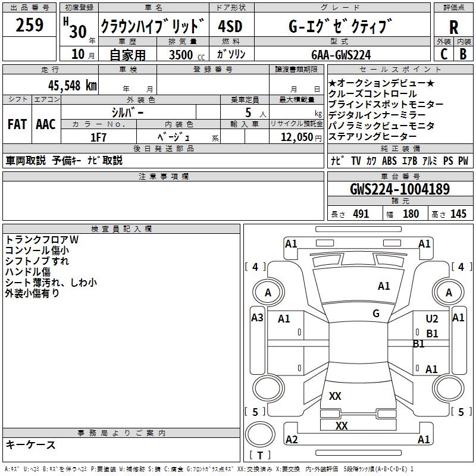Viewport: 476px width, 476px height.
Task: Select the chassis number GWS224-1004189
Action: point(400,189)
